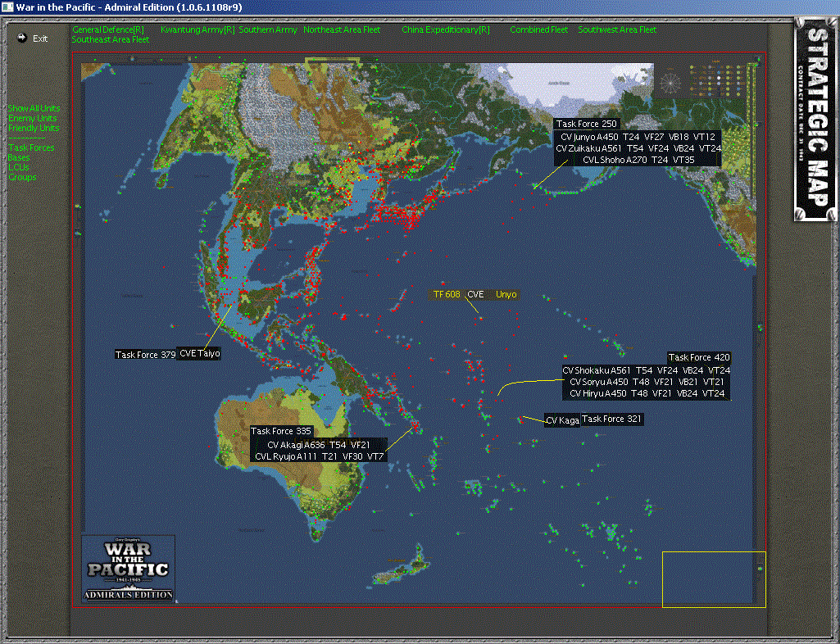
Task: Toggle Enemy Units display
Action: [32, 118]
